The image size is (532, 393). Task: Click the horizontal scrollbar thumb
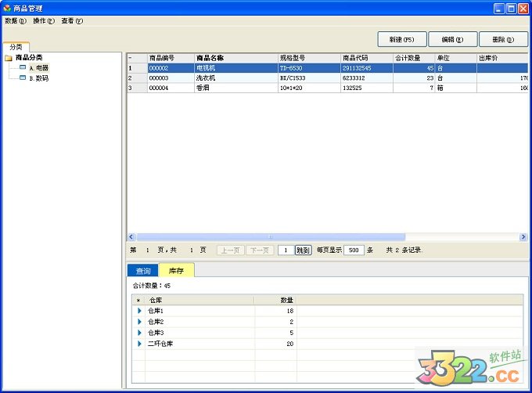[271, 237]
